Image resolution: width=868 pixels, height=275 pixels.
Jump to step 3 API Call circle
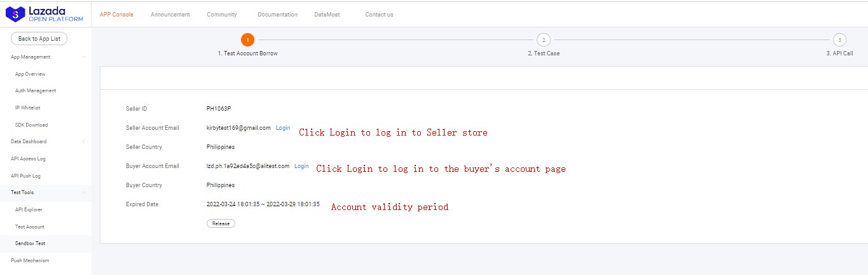pyautogui.click(x=839, y=39)
